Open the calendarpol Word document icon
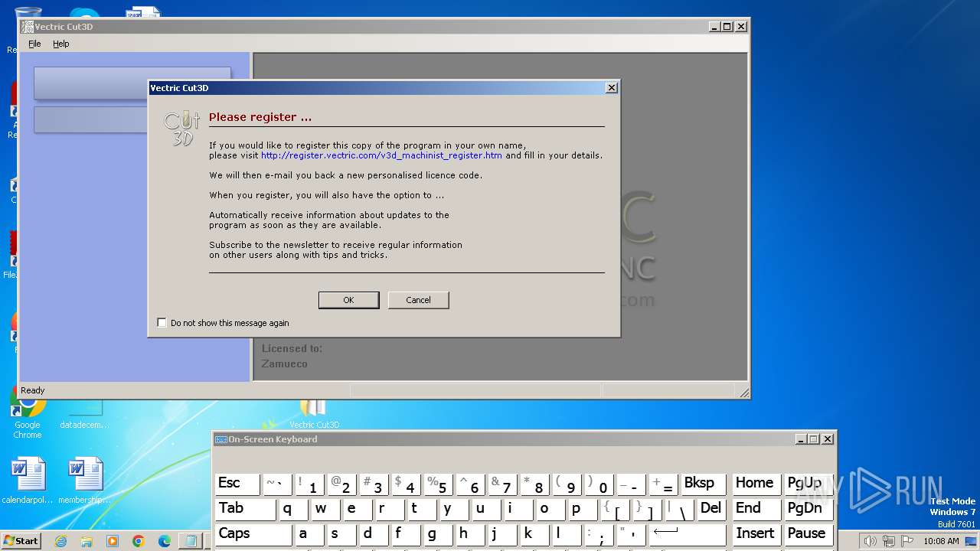The image size is (980, 551). [28, 481]
